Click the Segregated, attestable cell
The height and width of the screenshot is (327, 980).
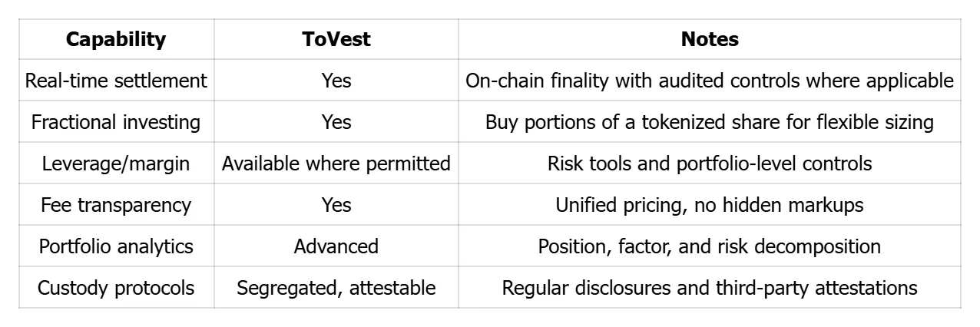click(336, 288)
